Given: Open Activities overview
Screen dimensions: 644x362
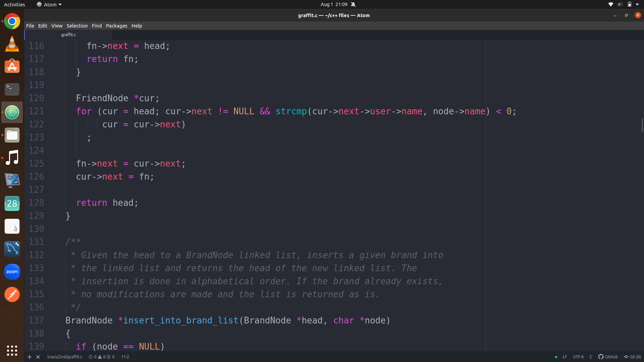Looking at the screenshot, I should pyautogui.click(x=14, y=4).
